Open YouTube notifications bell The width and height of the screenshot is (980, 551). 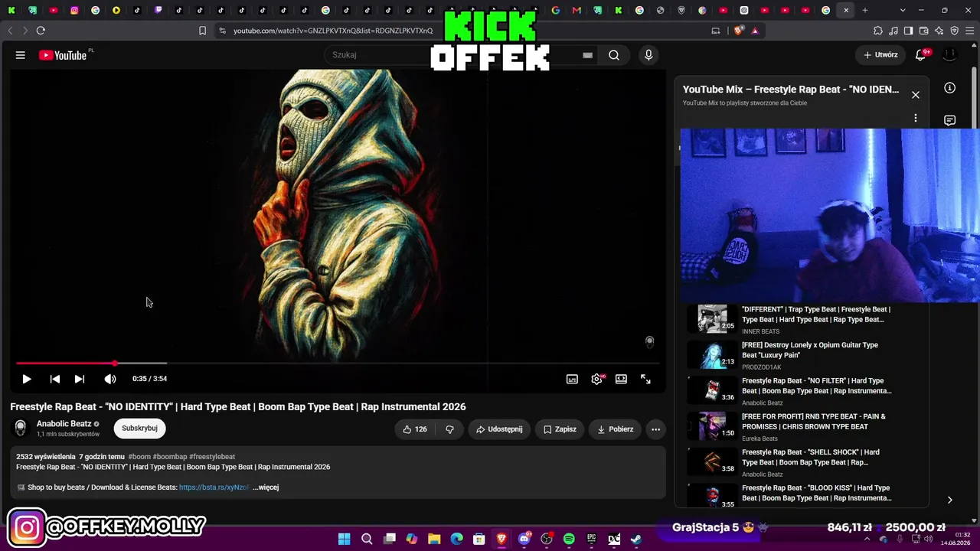click(x=921, y=55)
